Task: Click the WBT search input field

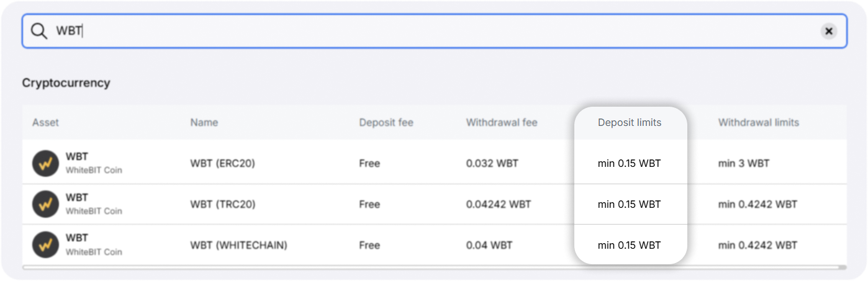Action: point(435,31)
